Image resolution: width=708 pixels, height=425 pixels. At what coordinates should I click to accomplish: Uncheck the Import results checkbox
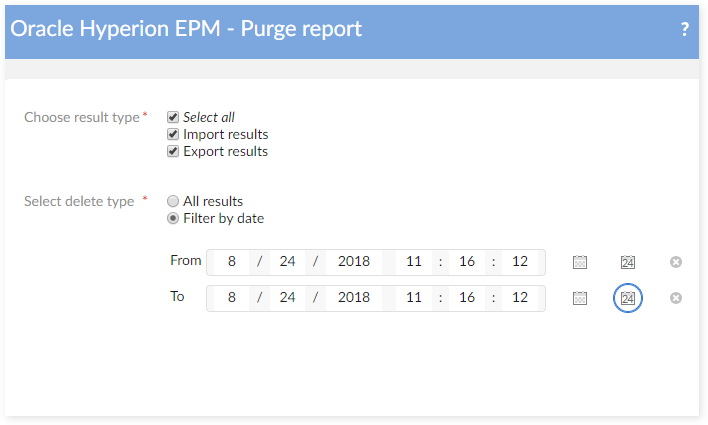point(173,134)
